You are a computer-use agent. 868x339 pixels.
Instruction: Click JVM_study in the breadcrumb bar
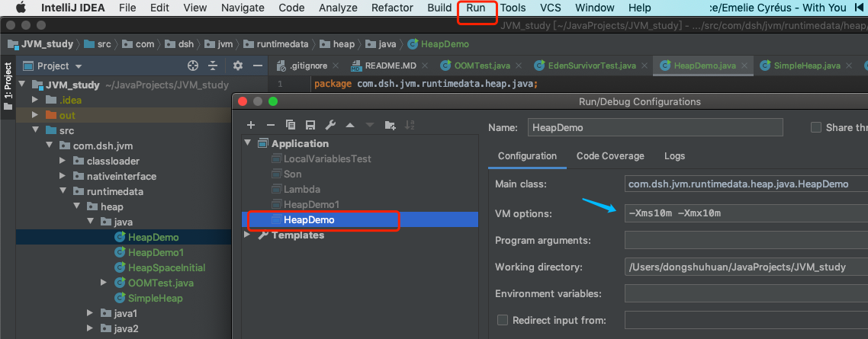coord(40,44)
